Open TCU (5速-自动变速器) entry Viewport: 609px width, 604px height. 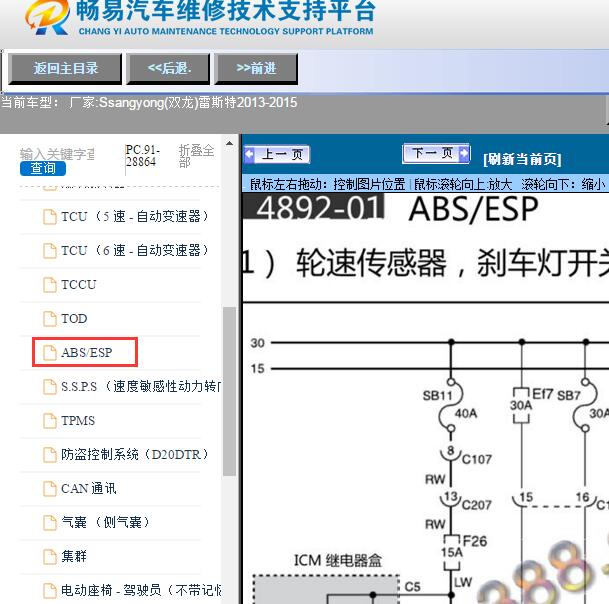point(135,216)
